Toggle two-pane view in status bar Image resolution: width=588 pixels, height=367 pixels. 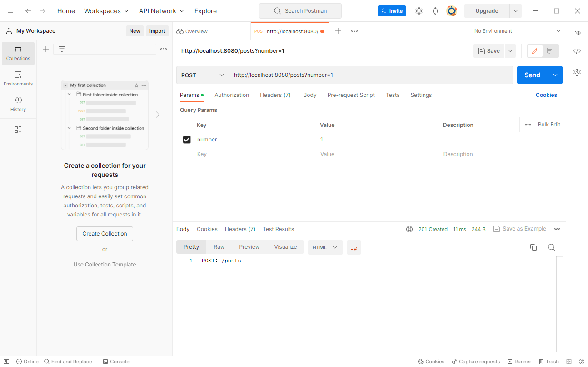pos(569,362)
